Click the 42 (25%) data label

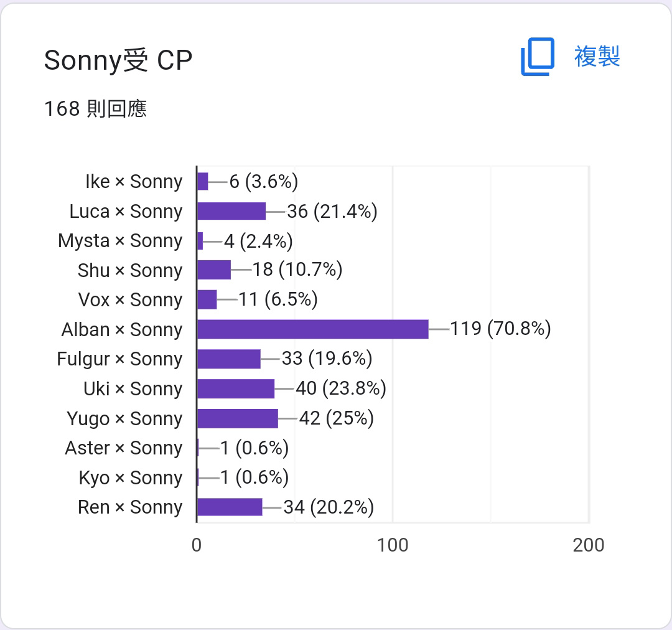coord(337,418)
